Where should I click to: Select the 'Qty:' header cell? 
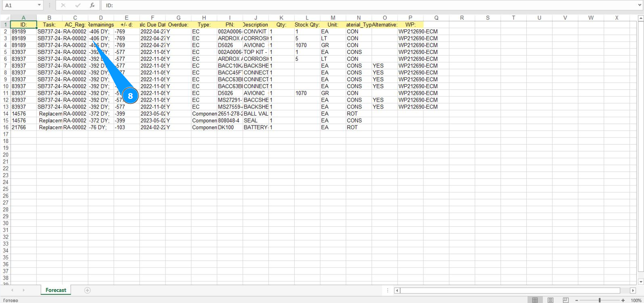pos(281,25)
